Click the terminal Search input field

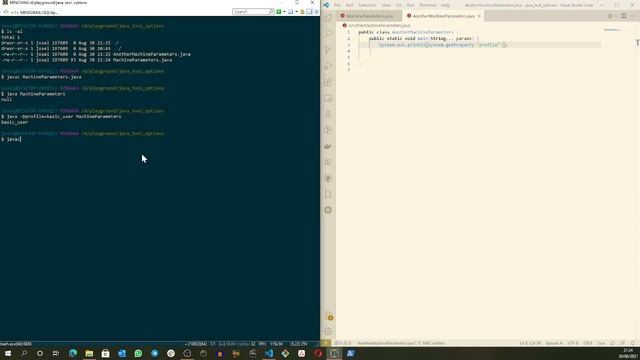[251, 11]
